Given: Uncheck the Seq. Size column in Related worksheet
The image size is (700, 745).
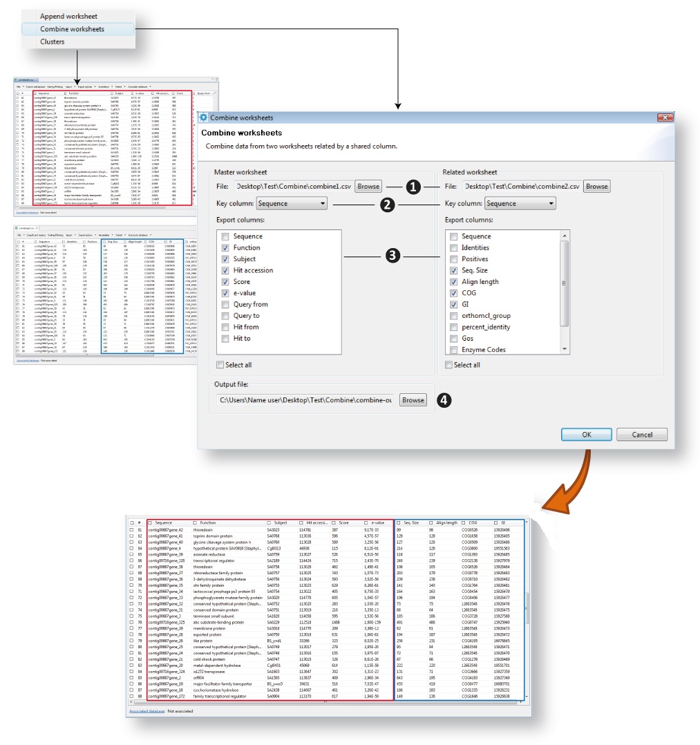Looking at the screenshot, I should pos(453,270).
